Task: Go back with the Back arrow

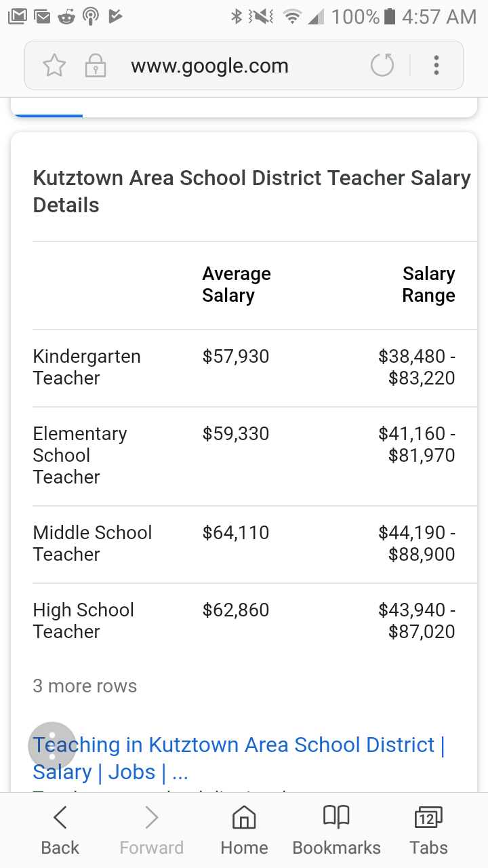Action: (x=60, y=830)
